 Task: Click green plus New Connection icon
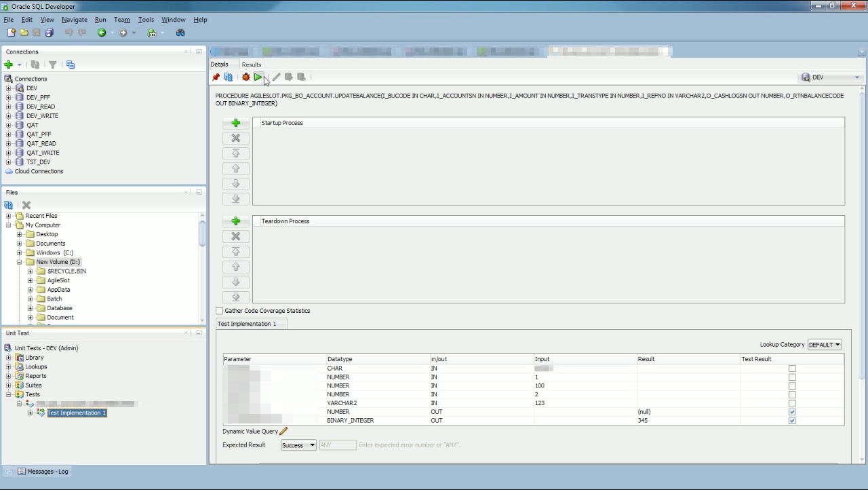[9, 64]
